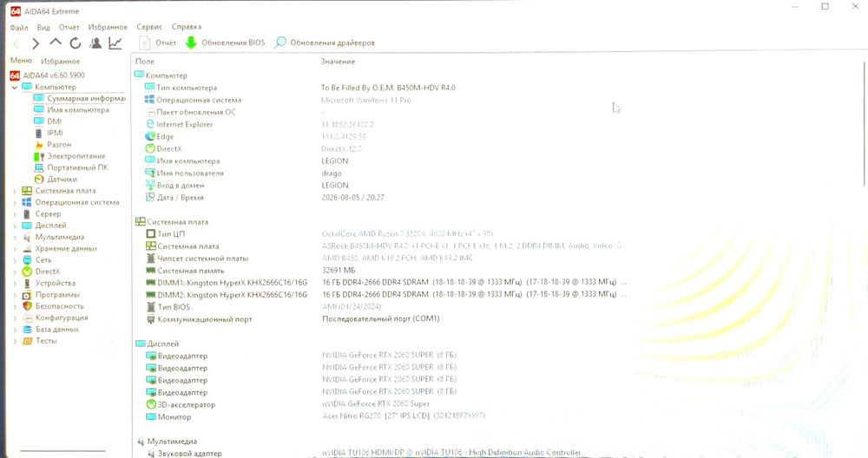Expand the Дисплей tree node
Image resolution: width=868 pixels, height=458 pixels.
click(15, 226)
